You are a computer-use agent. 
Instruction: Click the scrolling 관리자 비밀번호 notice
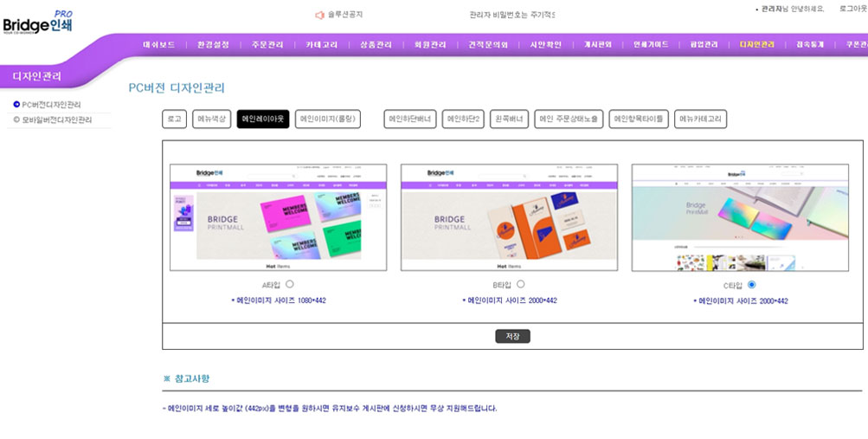coord(512,15)
